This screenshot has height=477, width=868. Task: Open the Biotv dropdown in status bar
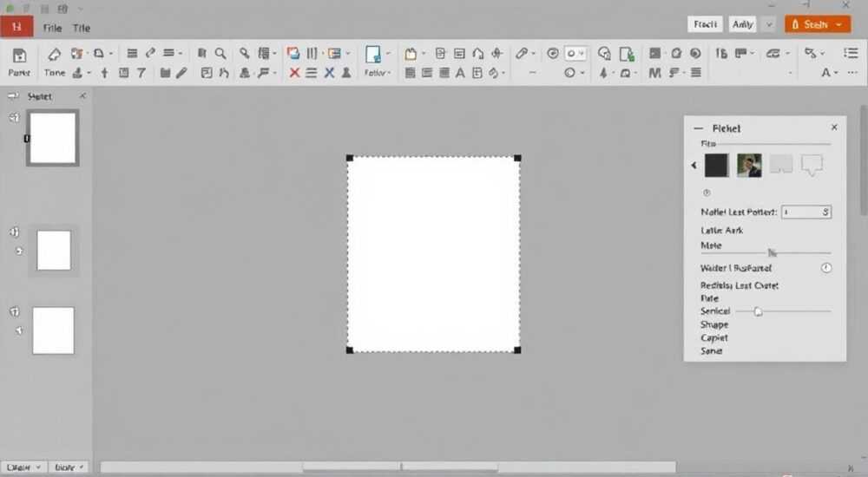coord(69,467)
